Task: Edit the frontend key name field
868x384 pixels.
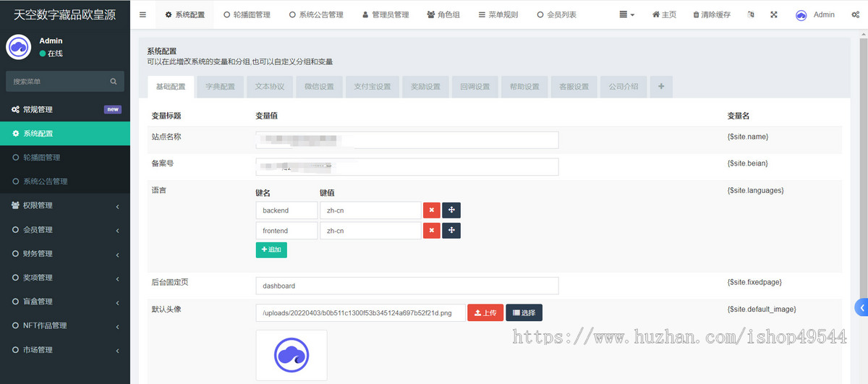Action: (x=286, y=231)
